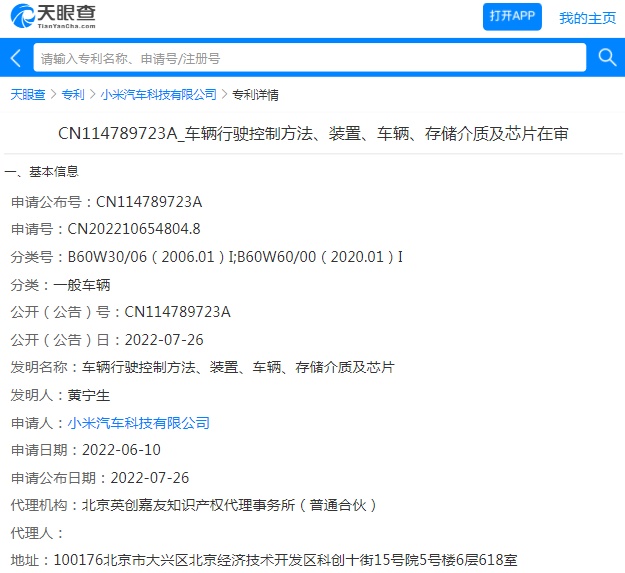This screenshot has height=573, width=625.
Task: Select 公开（公告）日 2022-07-26 line
Action: pos(107,340)
